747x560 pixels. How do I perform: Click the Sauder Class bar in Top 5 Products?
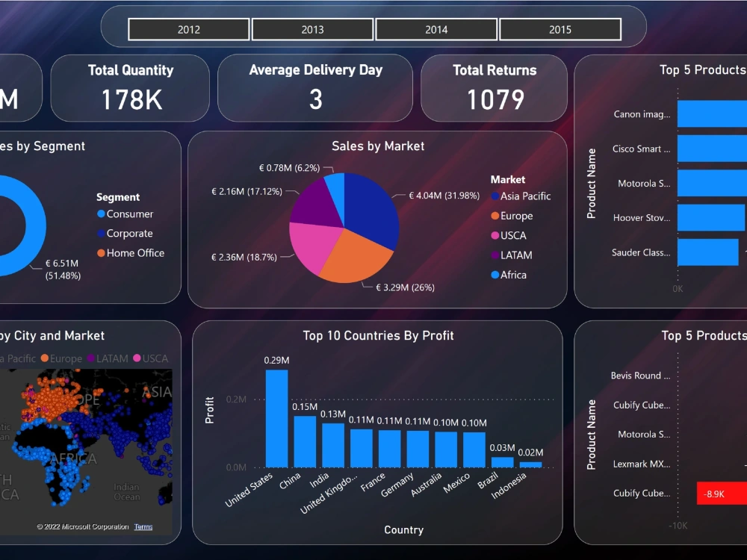click(x=708, y=252)
